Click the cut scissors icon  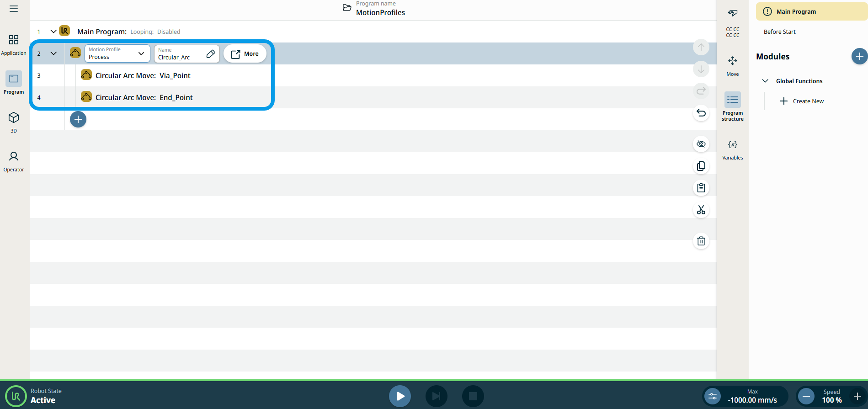701,210
